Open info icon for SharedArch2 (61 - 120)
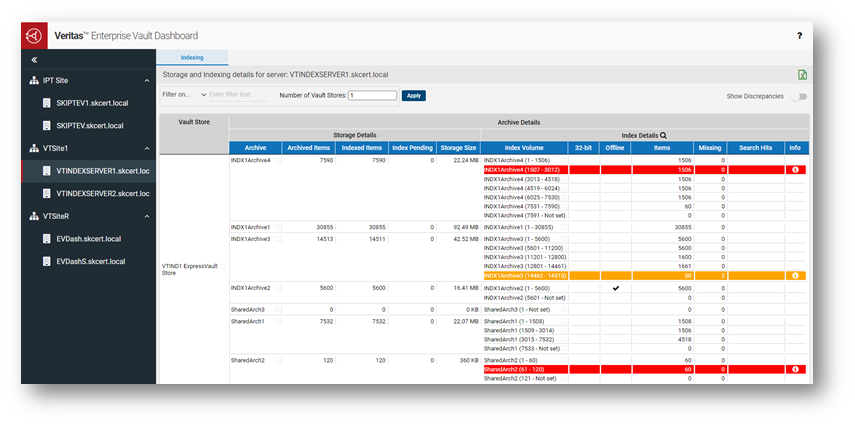The height and width of the screenshot is (426, 855). click(x=794, y=370)
